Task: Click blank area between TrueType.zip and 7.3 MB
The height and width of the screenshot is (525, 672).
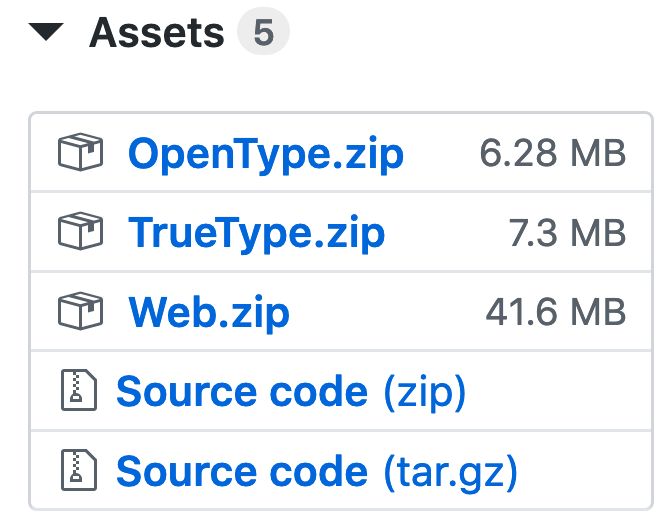Action: click(x=447, y=232)
